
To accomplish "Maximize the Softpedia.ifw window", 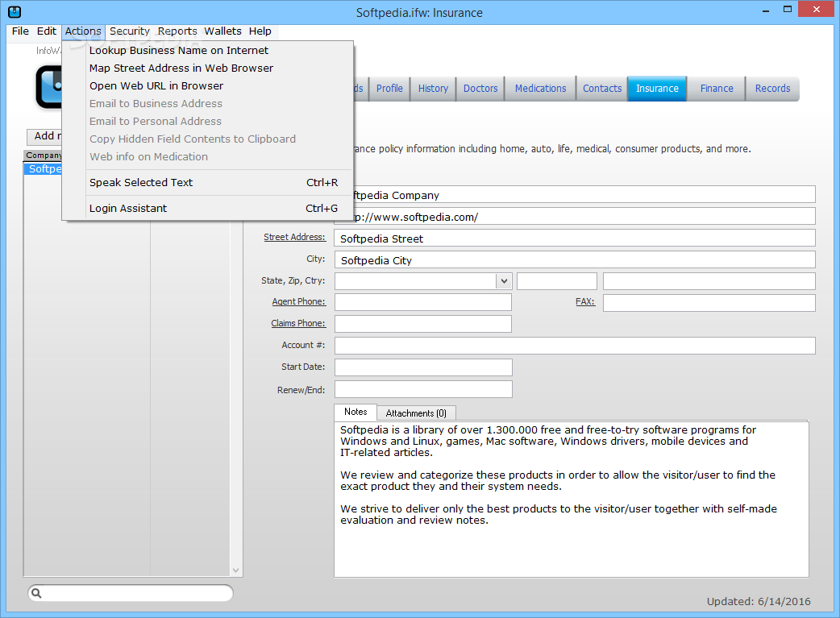I will click(787, 10).
